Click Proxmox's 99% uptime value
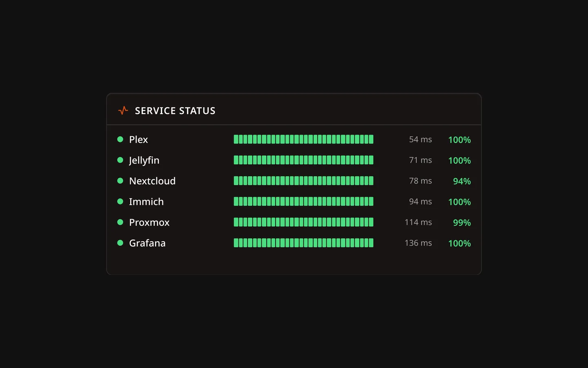This screenshot has width=588, height=368. click(462, 223)
